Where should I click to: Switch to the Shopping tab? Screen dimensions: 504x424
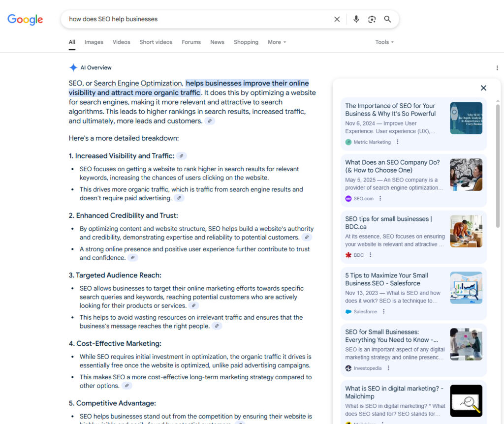[246, 42]
